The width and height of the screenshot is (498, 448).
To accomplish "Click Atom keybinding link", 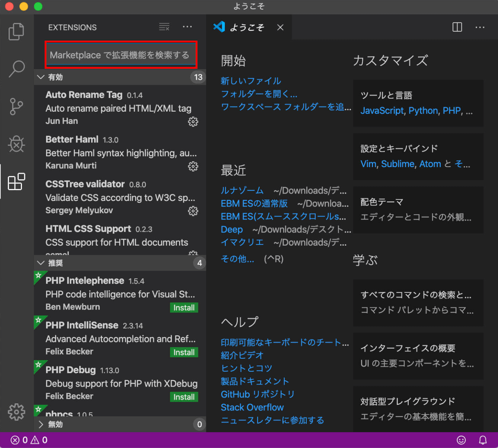I will (430, 164).
